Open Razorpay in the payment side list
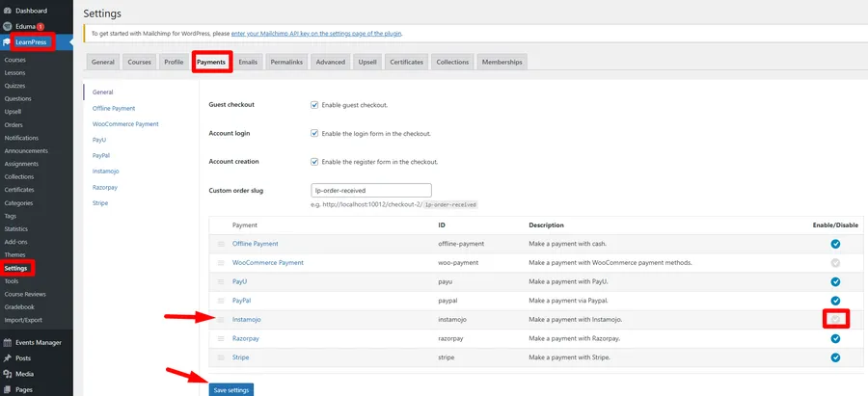868x396 pixels. click(106, 187)
